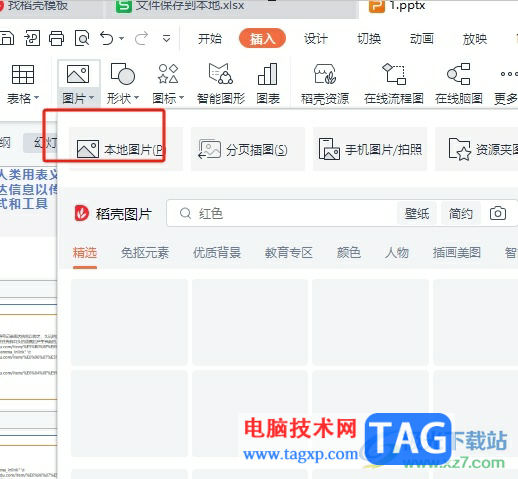The image size is (518, 479).
Task: Select the 教育专区 category tab
Action: coord(289,253)
